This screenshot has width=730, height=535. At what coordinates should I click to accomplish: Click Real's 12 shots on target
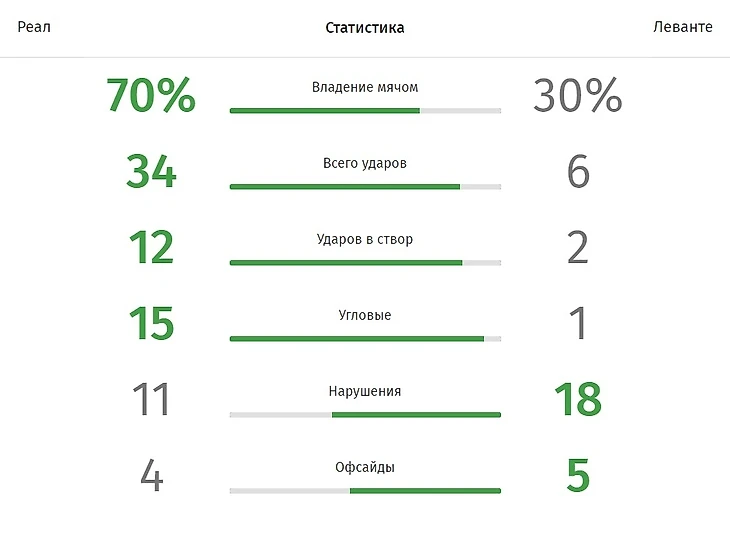click(151, 247)
